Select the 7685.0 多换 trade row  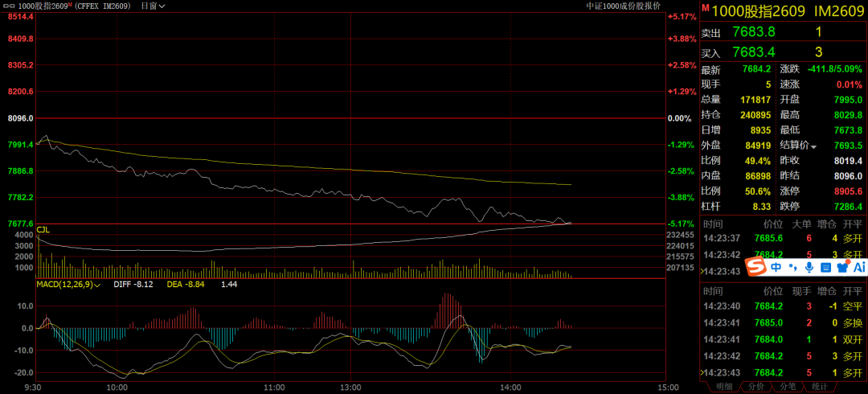pyautogui.click(x=784, y=322)
